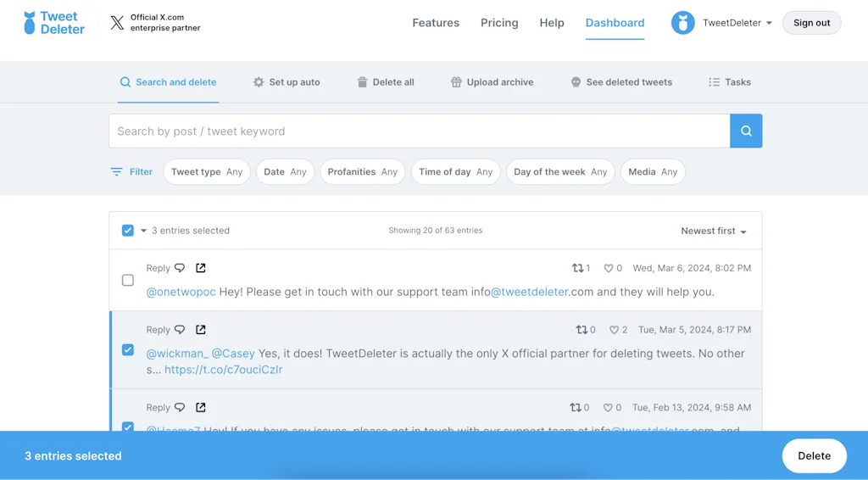Click the filter lines icon
Image resolution: width=868 pixels, height=480 pixels.
pyautogui.click(x=116, y=171)
